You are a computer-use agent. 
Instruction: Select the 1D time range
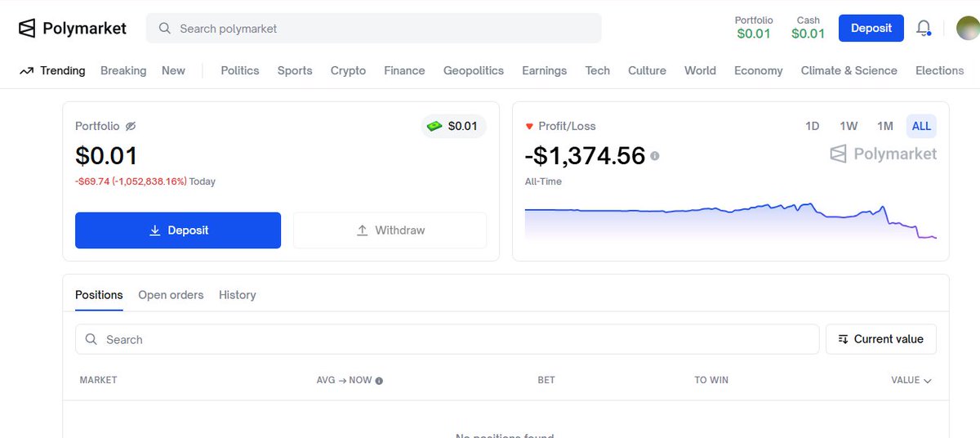813,126
